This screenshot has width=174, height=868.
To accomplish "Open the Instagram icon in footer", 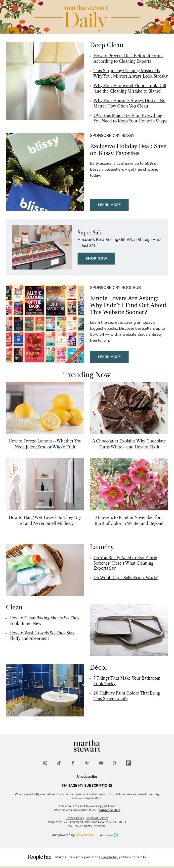I will click(x=45, y=763).
